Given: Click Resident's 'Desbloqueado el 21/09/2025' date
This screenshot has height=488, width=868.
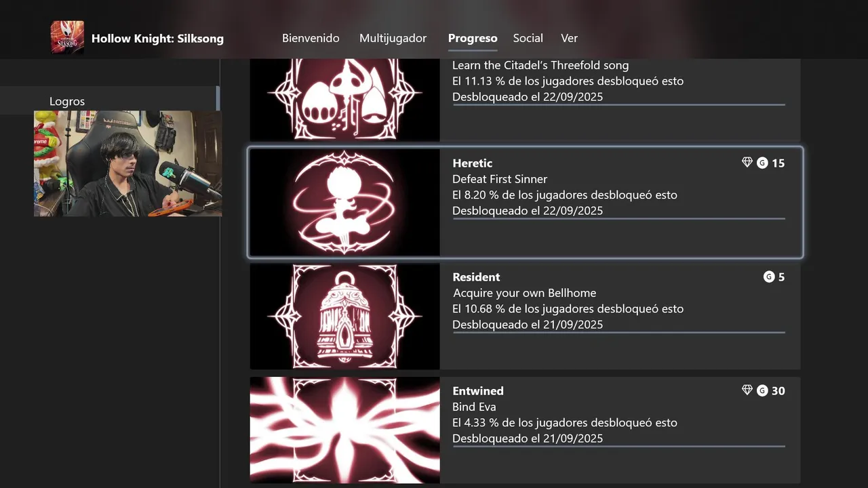Looking at the screenshot, I should point(528,325).
